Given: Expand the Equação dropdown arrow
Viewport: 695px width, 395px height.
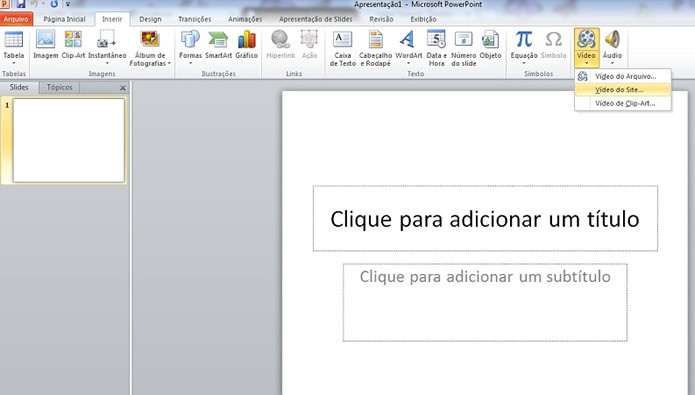Looking at the screenshot, I should coord(523,63).
